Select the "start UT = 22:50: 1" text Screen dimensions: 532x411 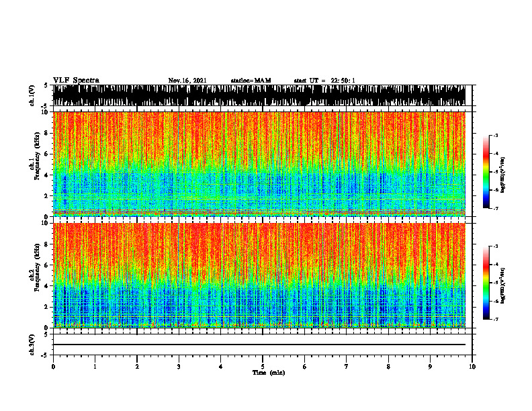point(324,81)
